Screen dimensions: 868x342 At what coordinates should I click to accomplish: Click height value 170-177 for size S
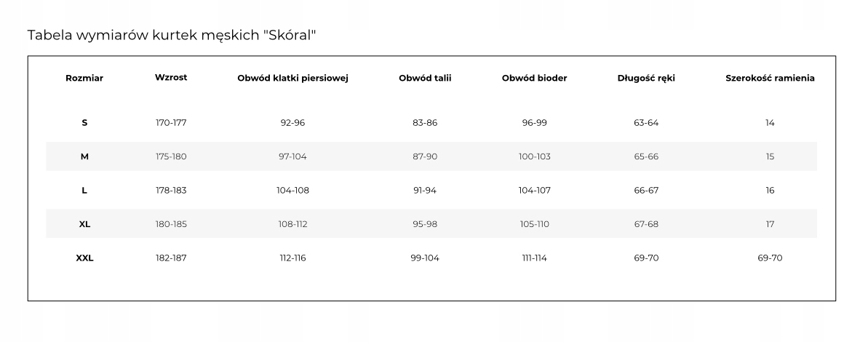click(x=171, y=123)
